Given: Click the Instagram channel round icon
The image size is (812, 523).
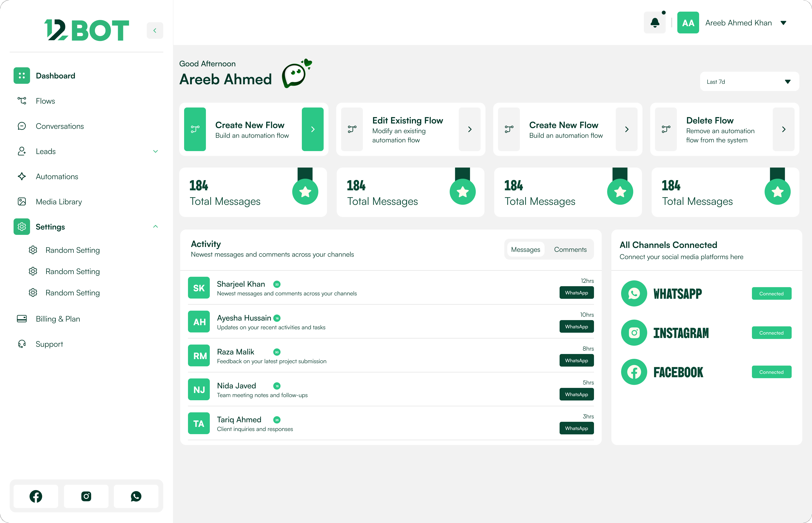Looking at the screenshot, I should (x=634, y=333).
